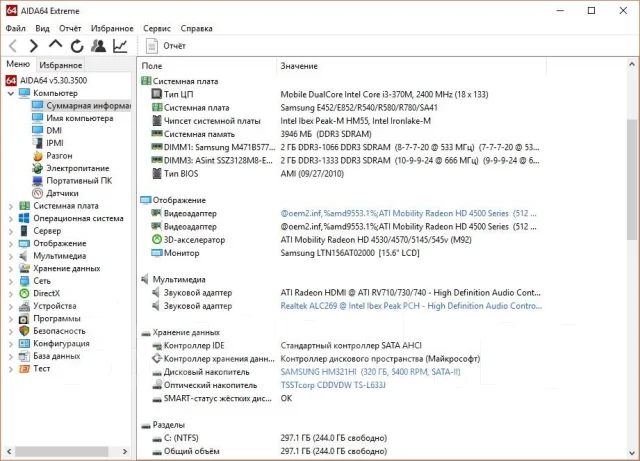Image resolution: width=640 pixels, height=461 pixels.
Task: Expand the Сервер tree node
Action: (11, 231)
